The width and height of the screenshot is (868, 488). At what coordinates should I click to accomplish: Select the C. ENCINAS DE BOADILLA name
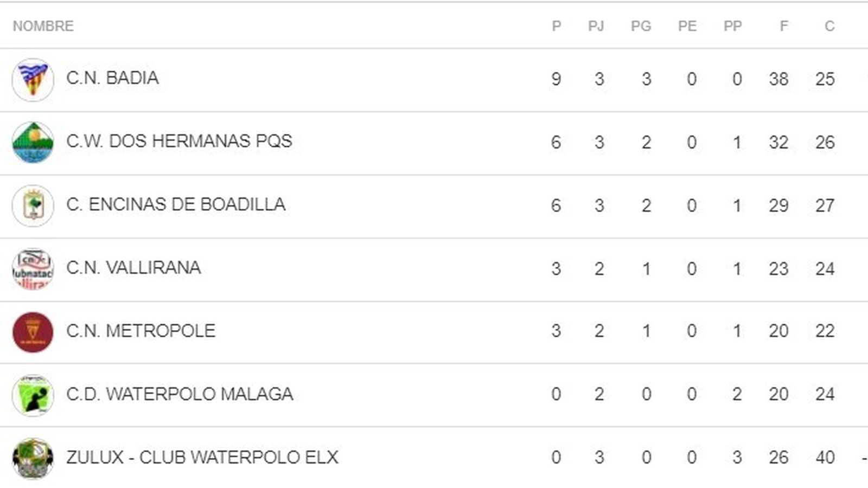pos(176,204)
